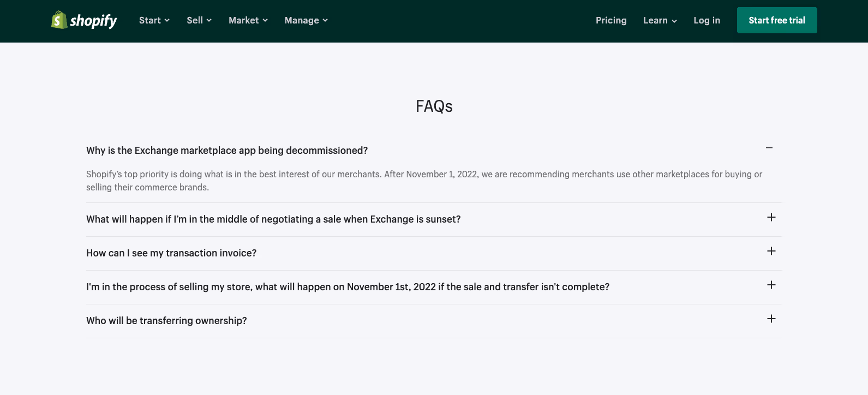Open the Sell menu dropdown
Image resolution: width=868 pixels, height=395 pixels.
pos(199,20)
